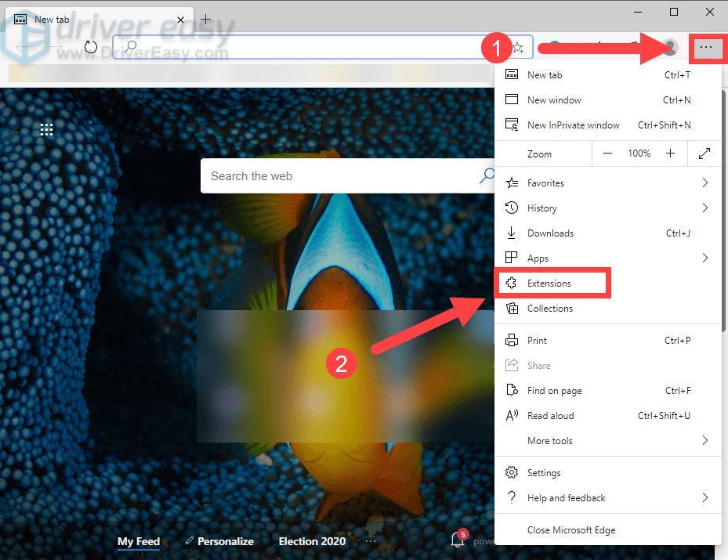Screen dimensions: 728x560
Task: Add a new tab with plus button
Action: [x=205, y=19]
